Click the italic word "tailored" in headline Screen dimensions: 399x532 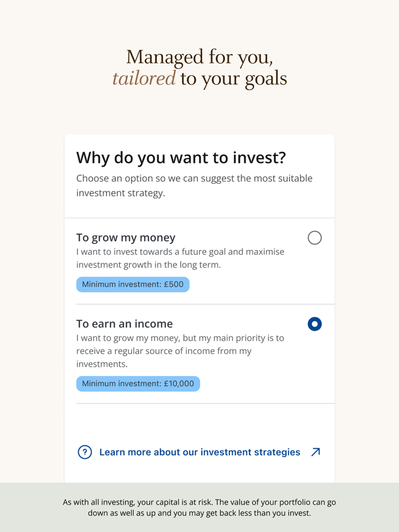(144, 78)
